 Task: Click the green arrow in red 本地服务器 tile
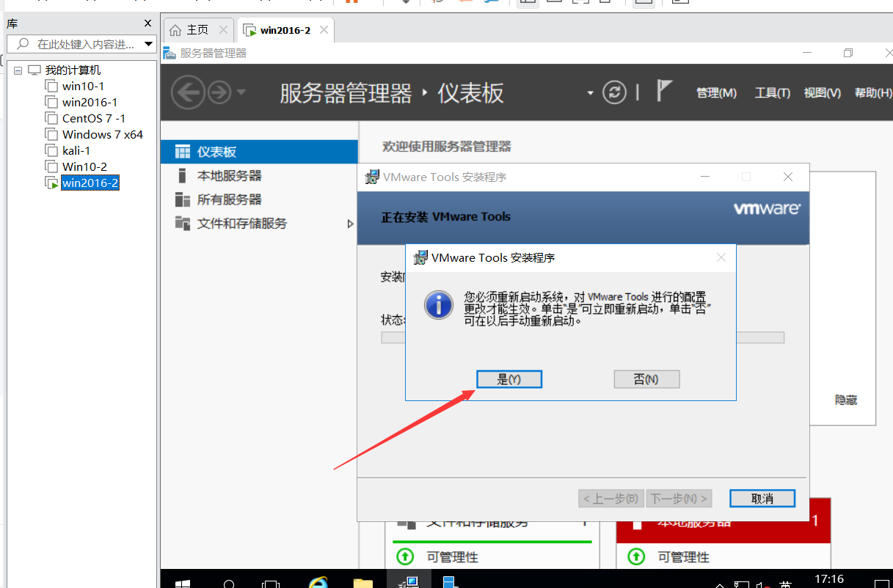click(x=636, y=557)
